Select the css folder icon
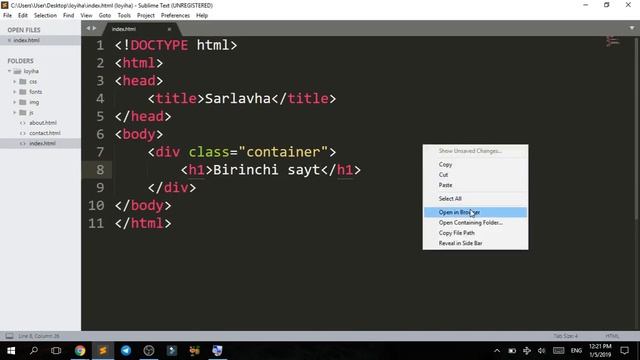 point(23,82)
